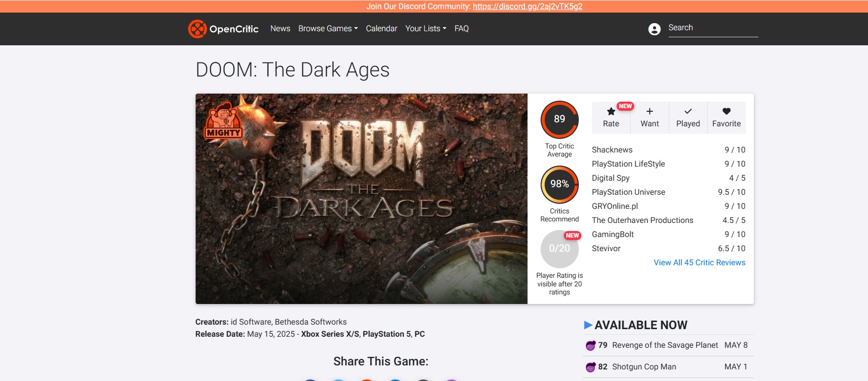The width and height of the screenshot is (868, 381).
Task: Click the id Software, Bethesda Softworks creators text
Action: pyautogui.click(x=289, y=322)
